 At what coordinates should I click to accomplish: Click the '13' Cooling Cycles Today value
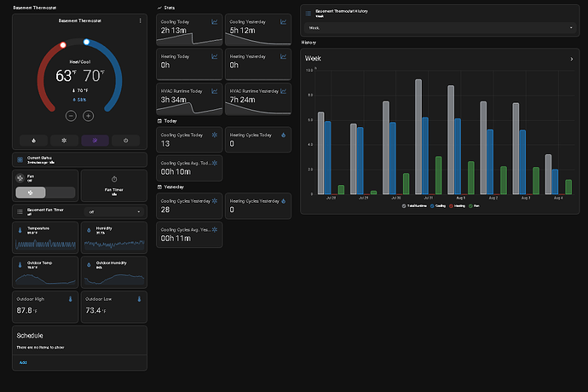click(x=165, y=144)
